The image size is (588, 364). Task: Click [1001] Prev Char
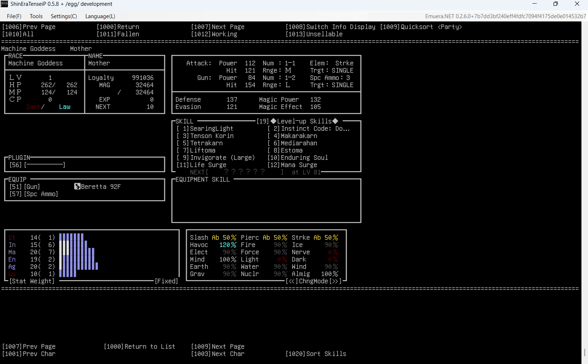29,354
